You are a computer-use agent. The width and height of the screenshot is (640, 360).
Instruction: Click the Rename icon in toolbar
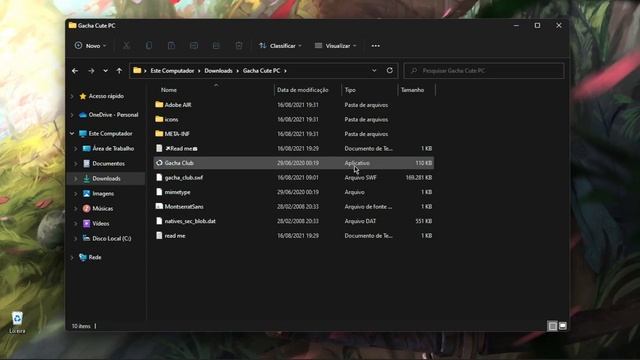pyautogui.click(x=194, y=46)
